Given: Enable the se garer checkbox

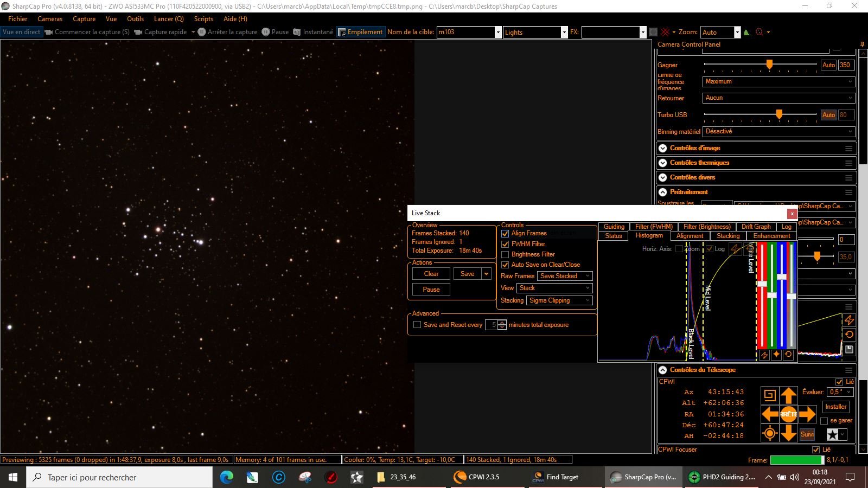Looking at the screenshot, I should coord(824,421).
